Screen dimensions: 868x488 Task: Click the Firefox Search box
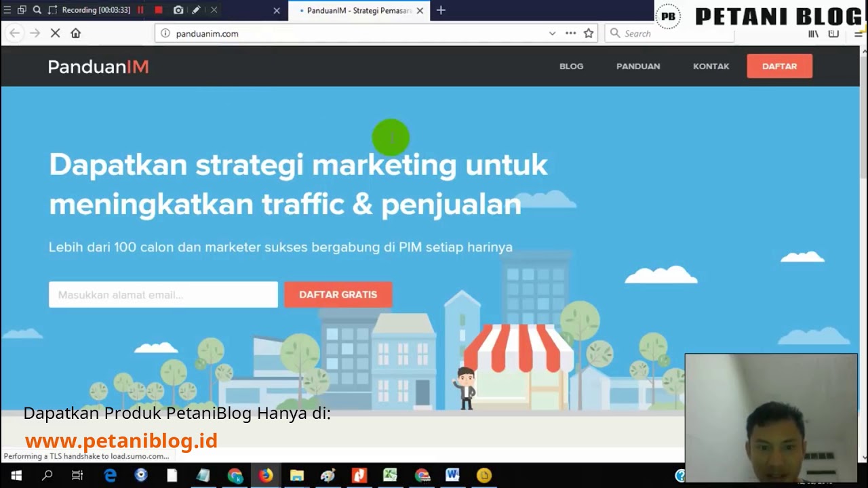669,33
